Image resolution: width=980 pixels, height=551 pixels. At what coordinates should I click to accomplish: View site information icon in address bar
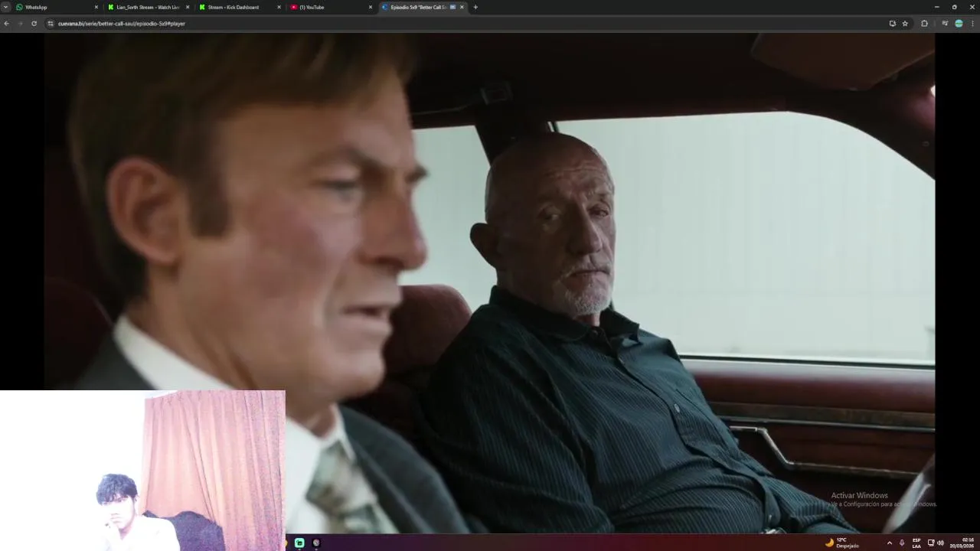[x=51, y=24]
